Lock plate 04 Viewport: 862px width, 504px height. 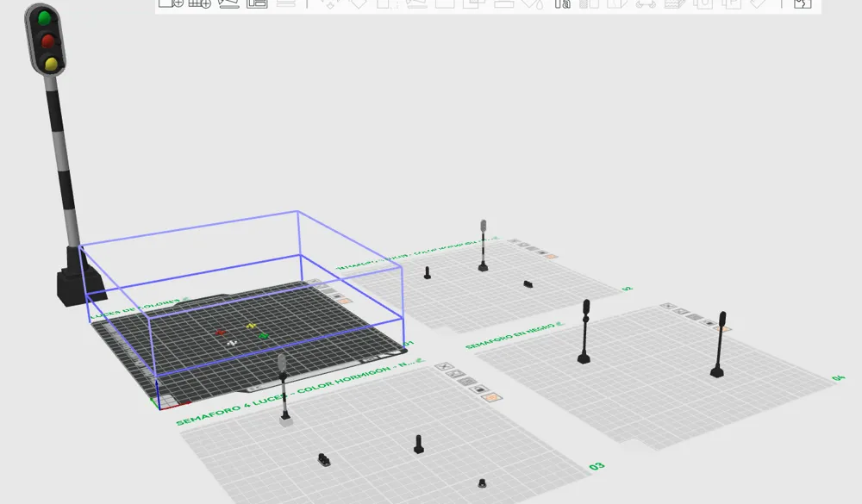(709, 323)
